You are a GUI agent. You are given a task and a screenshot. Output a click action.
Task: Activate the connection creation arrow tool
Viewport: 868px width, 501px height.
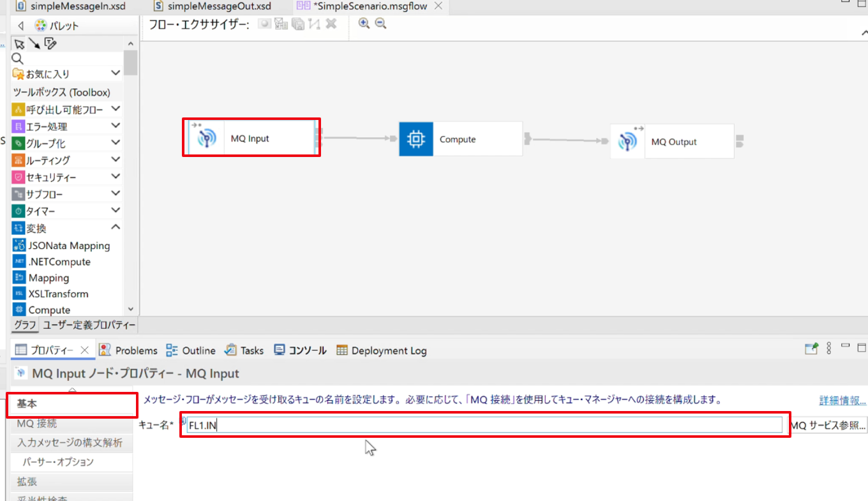34,43
